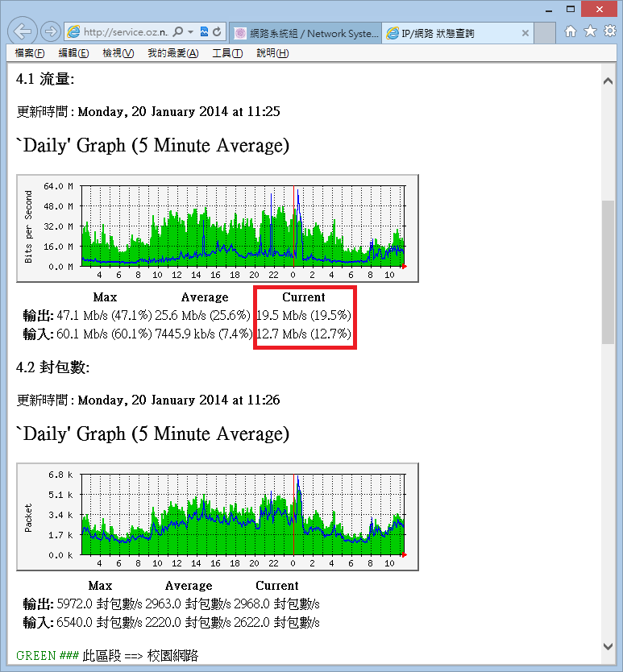Click the browser Back arrow button

(23, 32)
